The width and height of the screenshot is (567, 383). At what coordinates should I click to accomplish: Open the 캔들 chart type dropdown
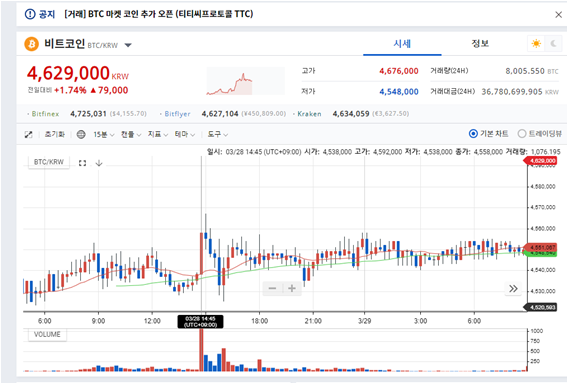coord(131,135)
